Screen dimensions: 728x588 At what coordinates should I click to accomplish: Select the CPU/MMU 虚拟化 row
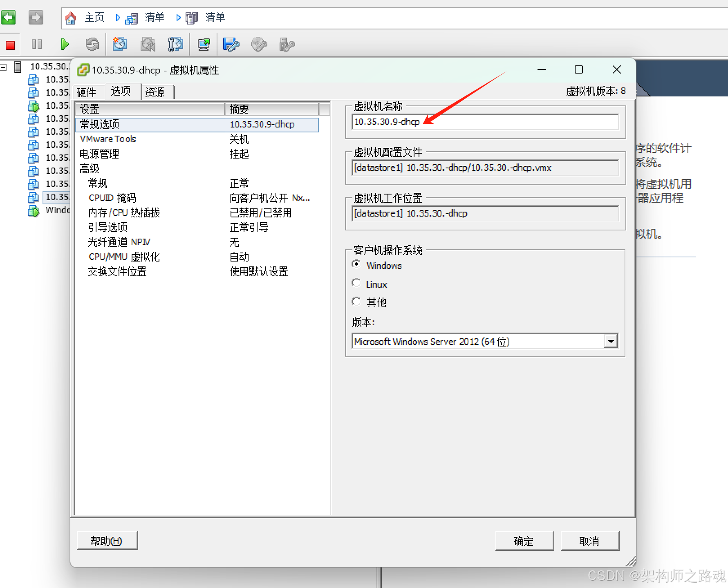point(197,257)
